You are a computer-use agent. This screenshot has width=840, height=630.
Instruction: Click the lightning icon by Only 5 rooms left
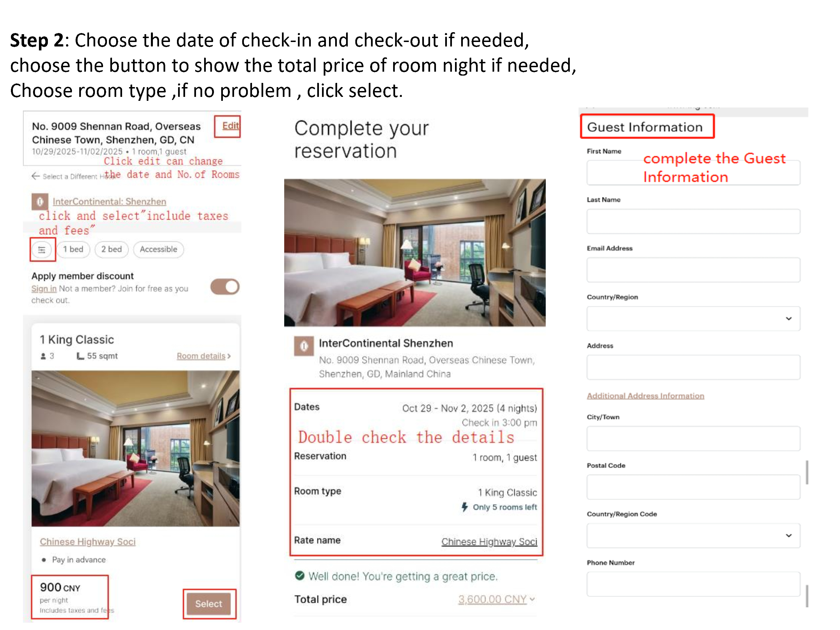[x=465, y=507]
